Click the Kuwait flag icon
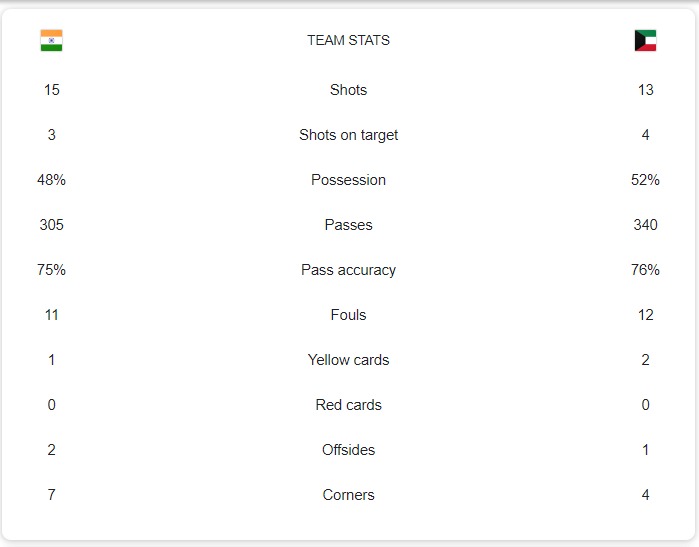The image size is (699, 547). (x=645, y=40)
